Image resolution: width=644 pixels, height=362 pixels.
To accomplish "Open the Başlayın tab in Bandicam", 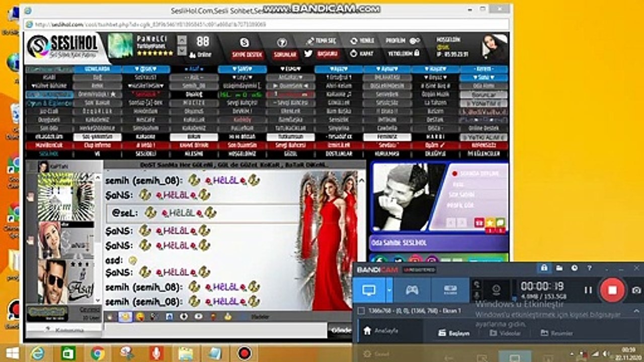I will (x=454, y=333).
